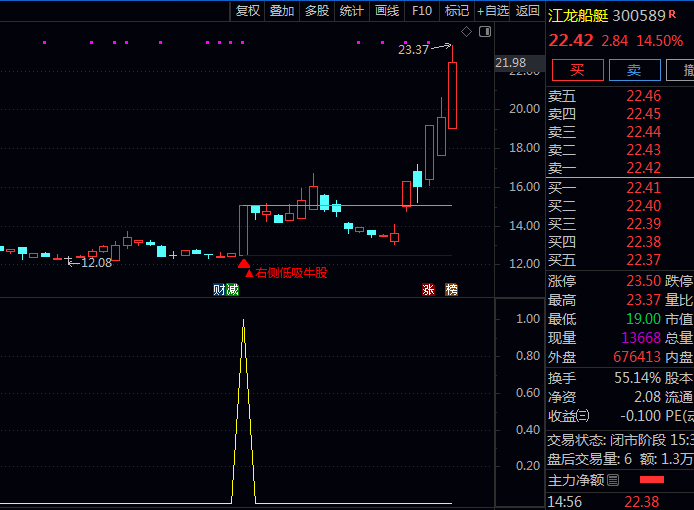The height and width of the screenshot is (510, 694).
Task: Click the diamond icon above chart
Action: (x=467, y=32)
